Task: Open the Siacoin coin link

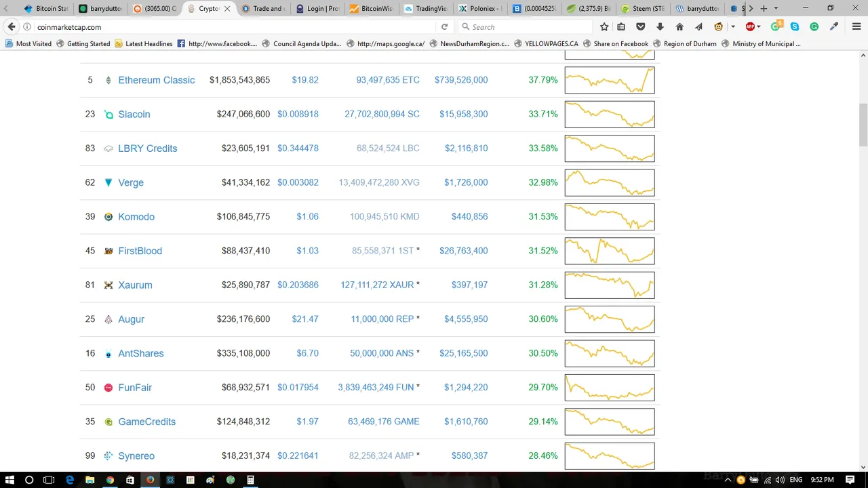Action: click(134, 115)
